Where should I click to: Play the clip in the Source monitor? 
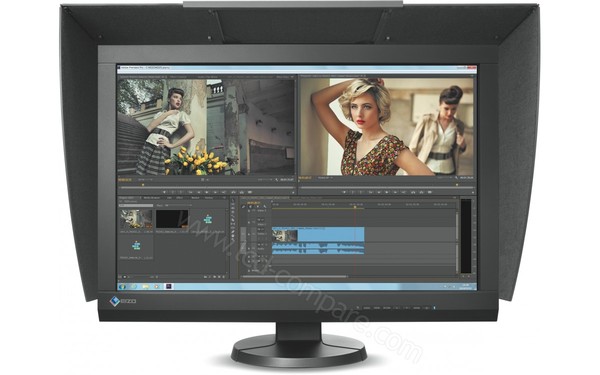tap(207, 192)
